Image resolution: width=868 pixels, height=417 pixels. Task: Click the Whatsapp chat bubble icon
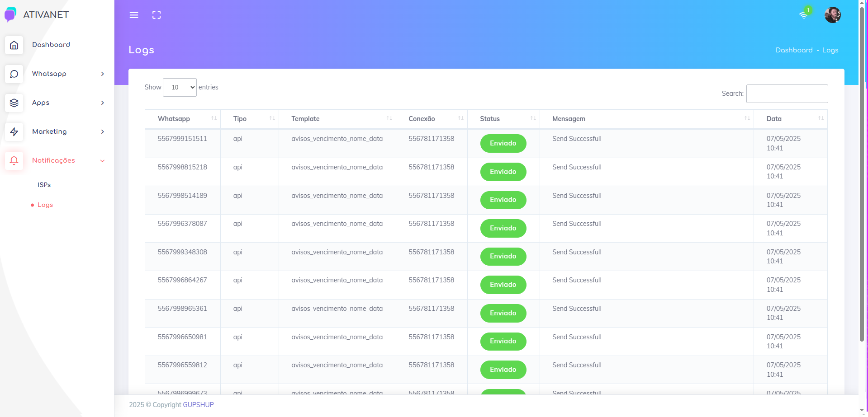pos(14,74)
